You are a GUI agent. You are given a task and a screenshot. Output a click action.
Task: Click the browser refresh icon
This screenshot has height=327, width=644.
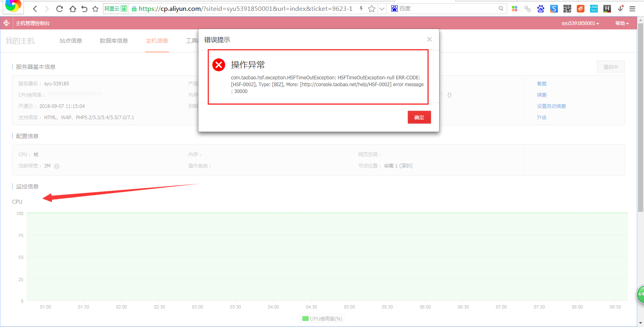tap(60, 9)
